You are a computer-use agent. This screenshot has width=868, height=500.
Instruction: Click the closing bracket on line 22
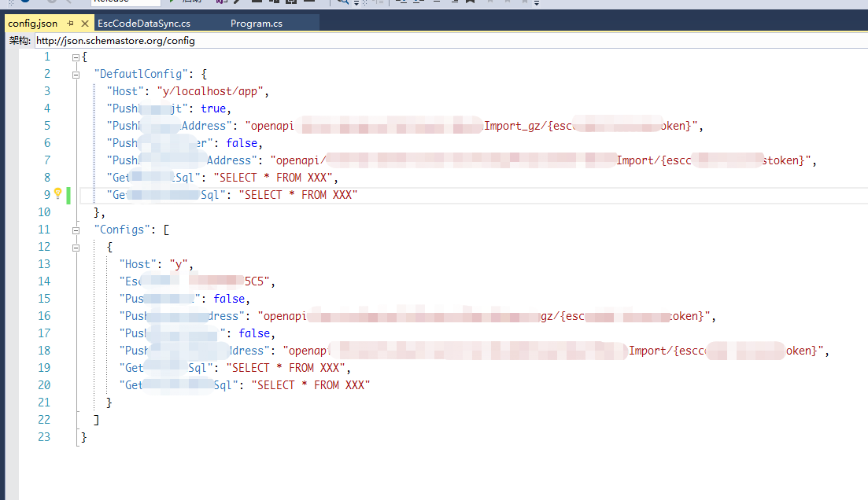pos(96,420)
